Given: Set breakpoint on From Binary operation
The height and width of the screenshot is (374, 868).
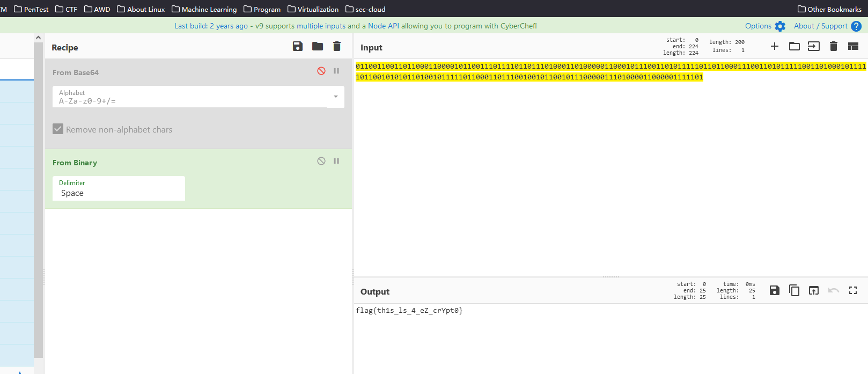Looking at the screenshot, I should [x=336, y=161].
